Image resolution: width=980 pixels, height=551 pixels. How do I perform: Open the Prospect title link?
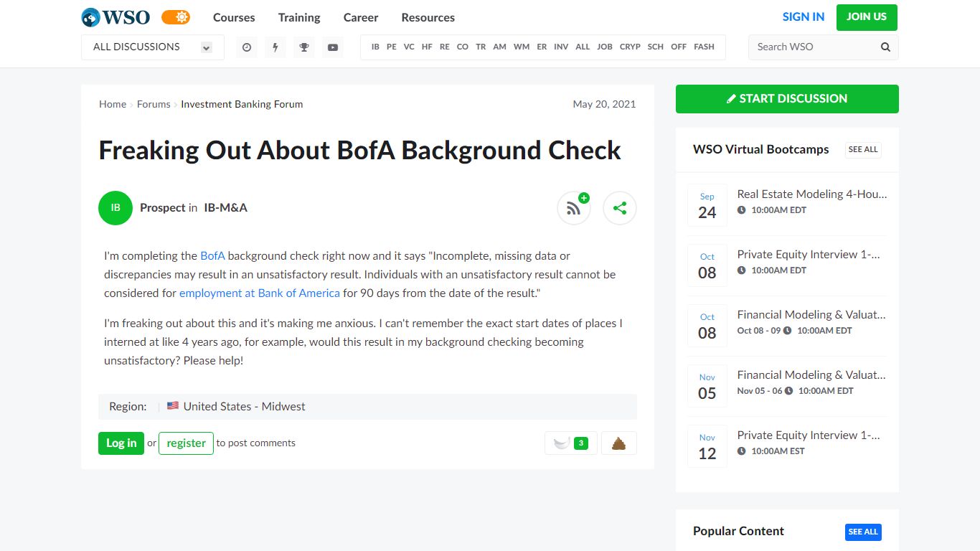coord(163,207)
